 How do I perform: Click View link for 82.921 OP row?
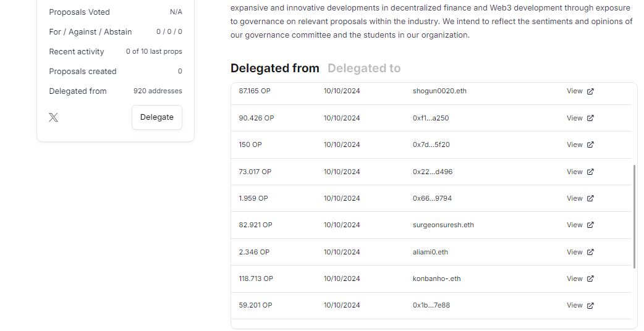(x=580, y=225)
